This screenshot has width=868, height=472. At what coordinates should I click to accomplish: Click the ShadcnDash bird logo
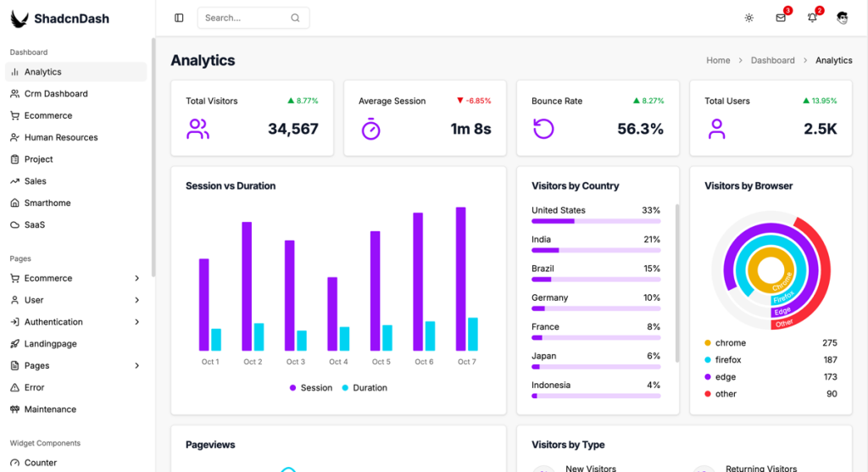(x=19, y=18)
